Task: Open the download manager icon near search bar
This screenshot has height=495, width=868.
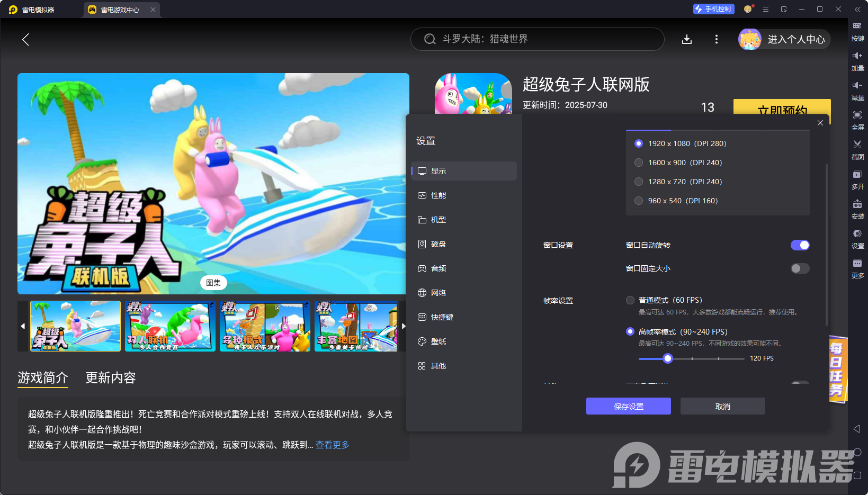Action: tap(687, 39)
